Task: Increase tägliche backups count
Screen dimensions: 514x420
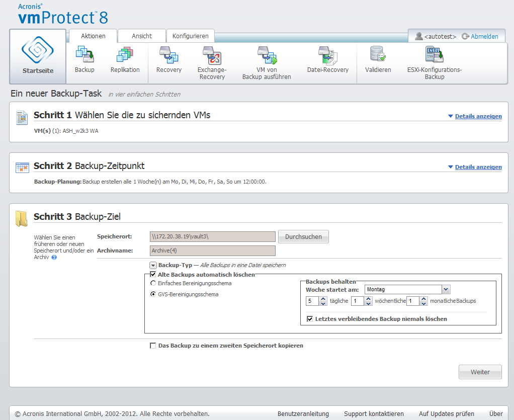Action: (x=323, y=299)
